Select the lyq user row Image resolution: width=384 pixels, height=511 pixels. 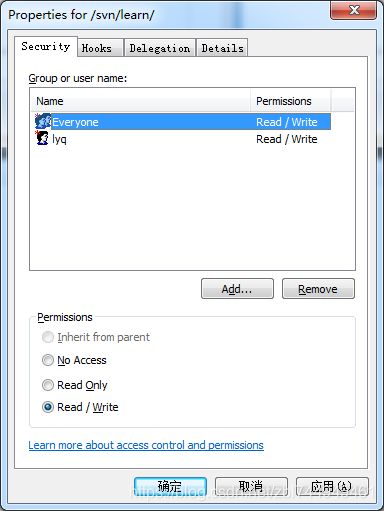tap(181, 139)
